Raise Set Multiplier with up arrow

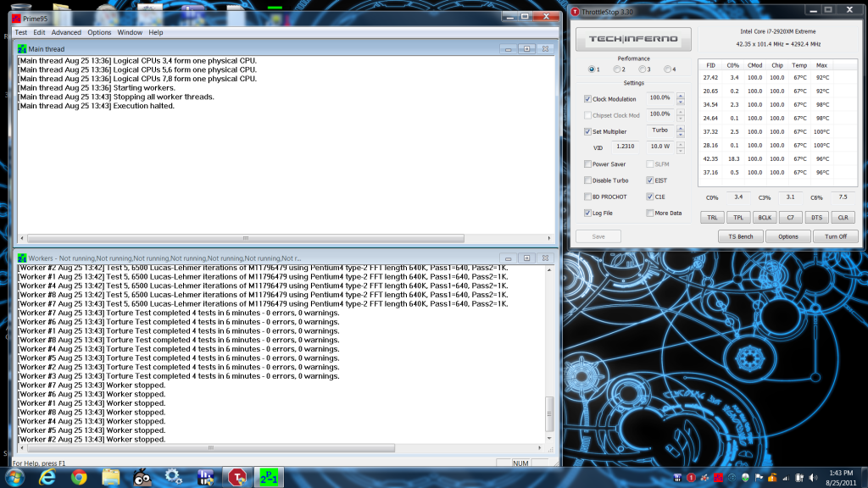(681, 129)
